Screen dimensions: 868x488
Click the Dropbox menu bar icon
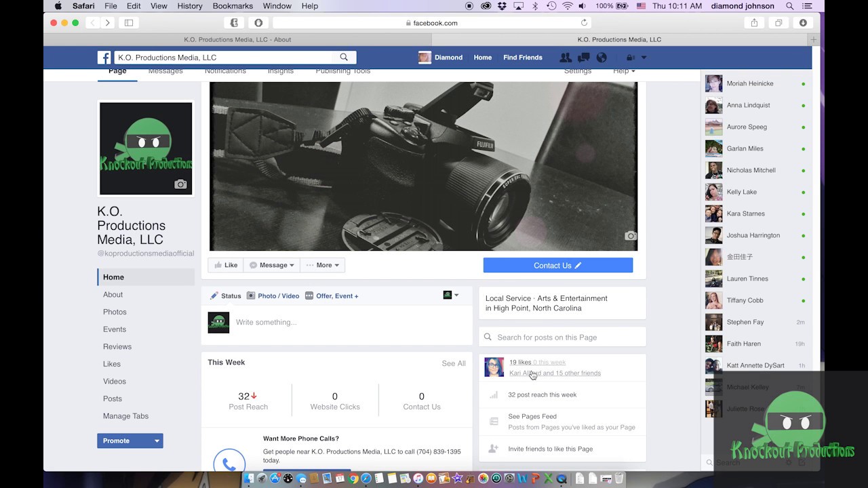pos(502,6)
